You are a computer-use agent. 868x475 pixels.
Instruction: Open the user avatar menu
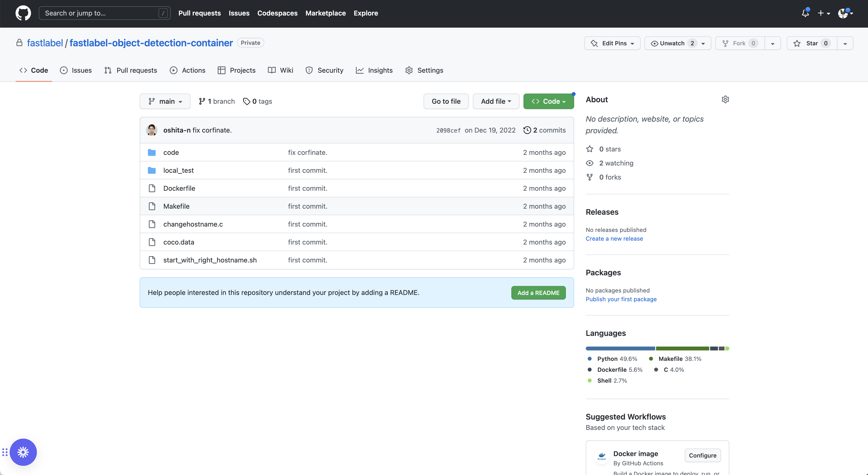(x=845, y=13)
